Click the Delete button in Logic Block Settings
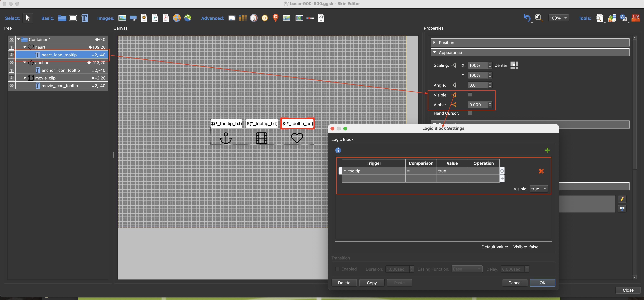Viewport: 644px width, 300px height. pos(344,283)
